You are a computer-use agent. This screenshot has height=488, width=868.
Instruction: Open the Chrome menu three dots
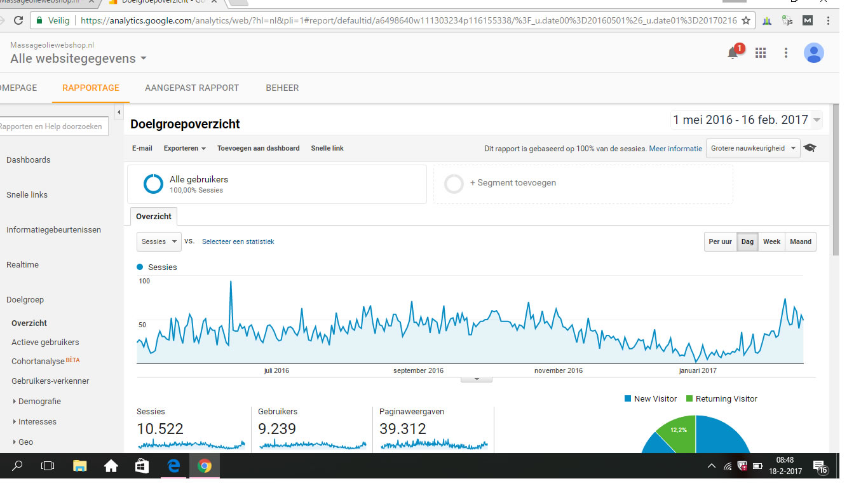click(828, 20)
